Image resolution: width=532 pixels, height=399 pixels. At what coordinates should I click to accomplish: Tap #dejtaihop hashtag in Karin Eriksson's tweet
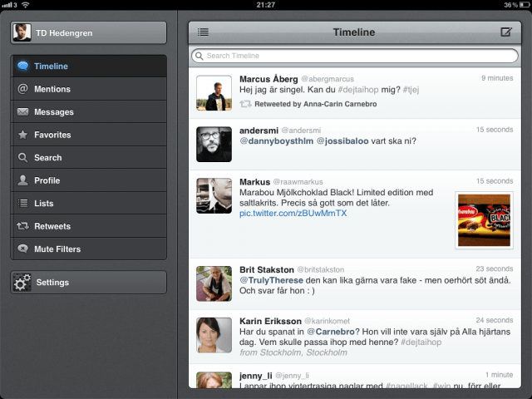[421, 342]
